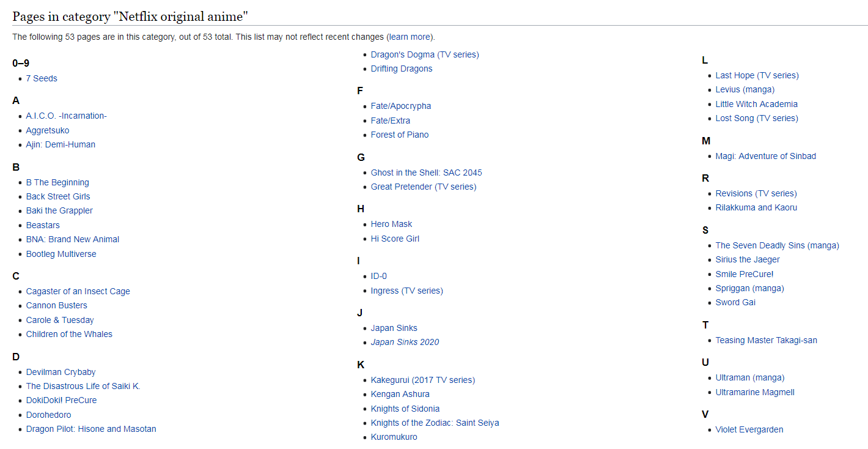This screenshot has height=449, width=868.
Task: Open Carole & Tuesday article
Action: (60, 320)
